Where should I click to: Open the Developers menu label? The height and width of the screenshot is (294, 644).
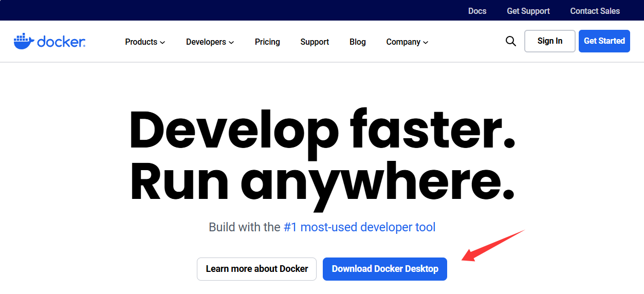pyautogui.click(x=206, y=42)
